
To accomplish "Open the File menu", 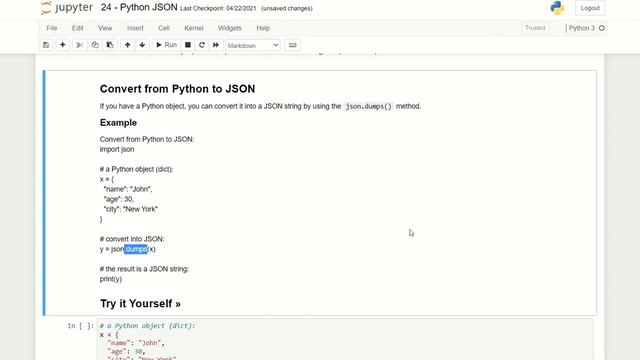I will click(52, 28).
